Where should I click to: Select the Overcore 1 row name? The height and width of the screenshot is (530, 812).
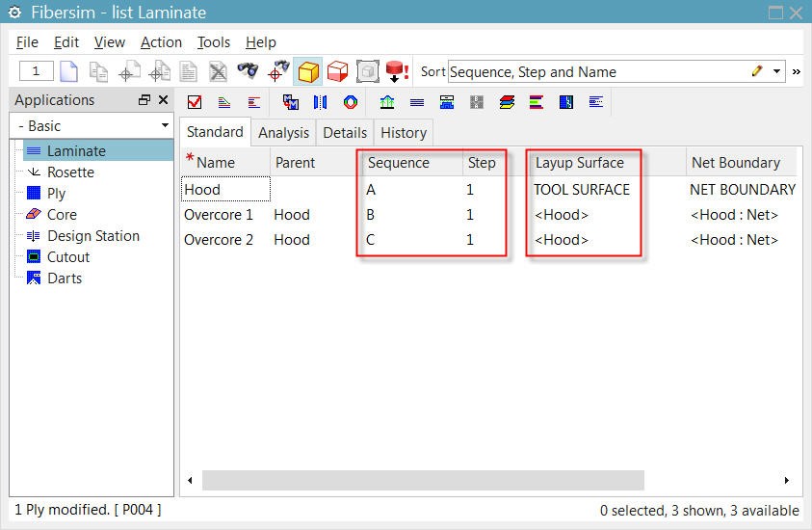219,215
